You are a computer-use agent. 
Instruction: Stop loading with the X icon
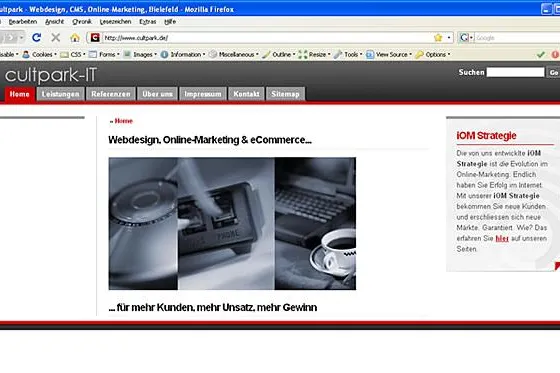click(x=55, y=38)
